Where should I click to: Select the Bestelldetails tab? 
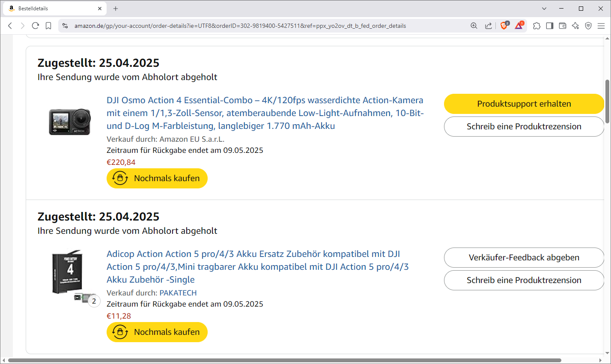pos(54,8)
